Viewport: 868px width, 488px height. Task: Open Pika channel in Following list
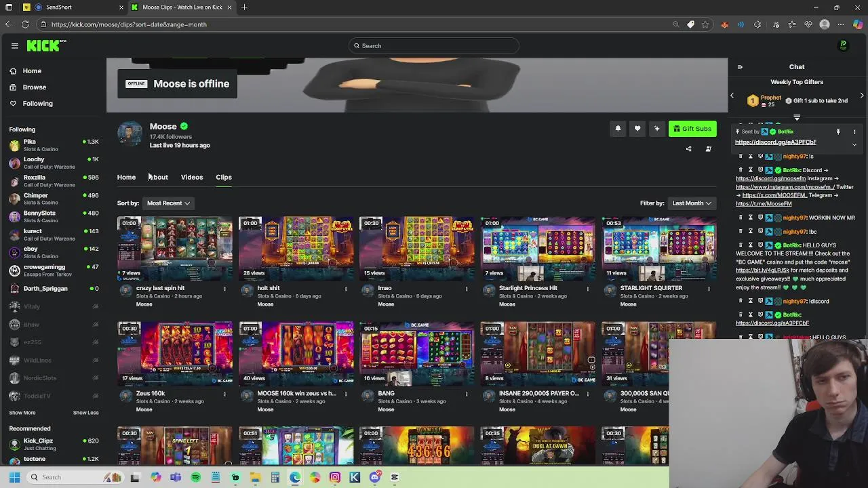pyautogui.click(x=53, y=145)
